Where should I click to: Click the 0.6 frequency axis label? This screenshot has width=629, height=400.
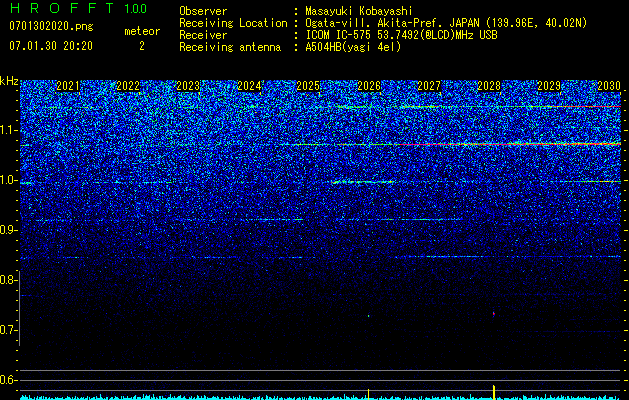pos(7,380)
